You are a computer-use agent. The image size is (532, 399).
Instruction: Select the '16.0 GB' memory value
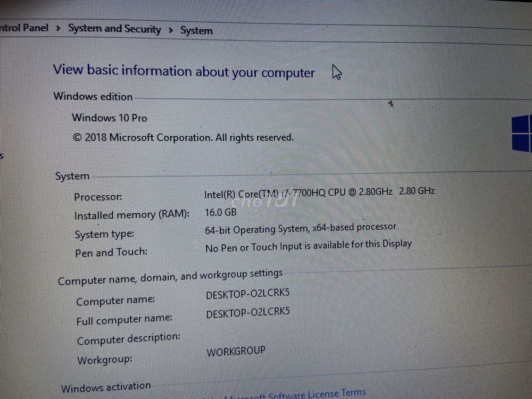pos(221,212)
